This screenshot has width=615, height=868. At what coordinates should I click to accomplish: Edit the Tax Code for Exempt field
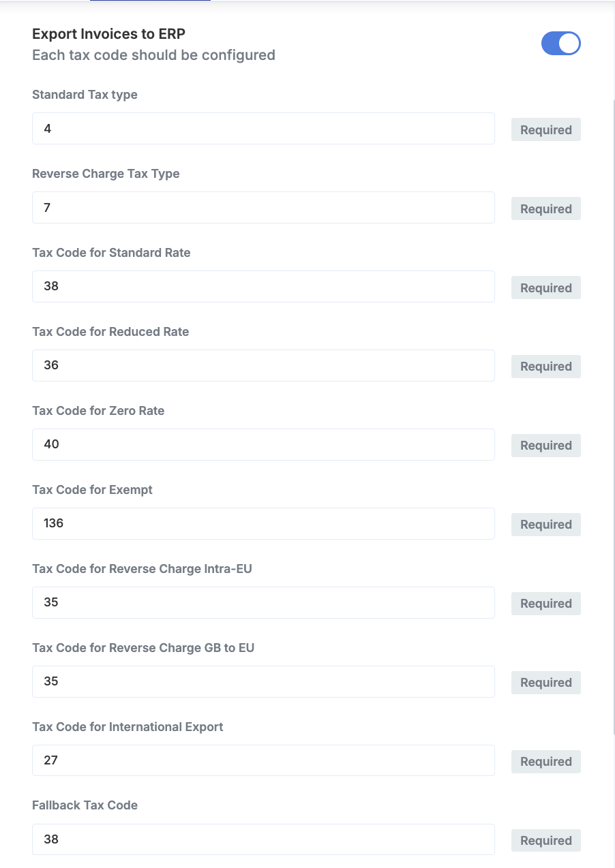point(263,524)
